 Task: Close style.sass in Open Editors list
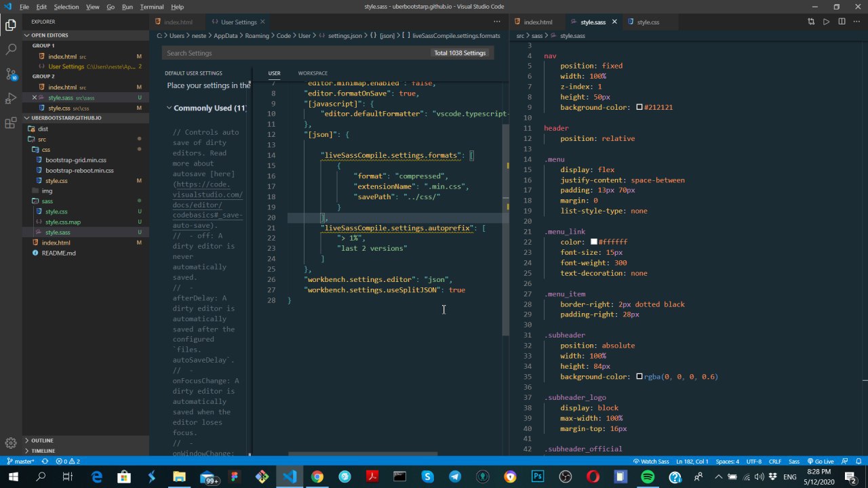point(35,98)
